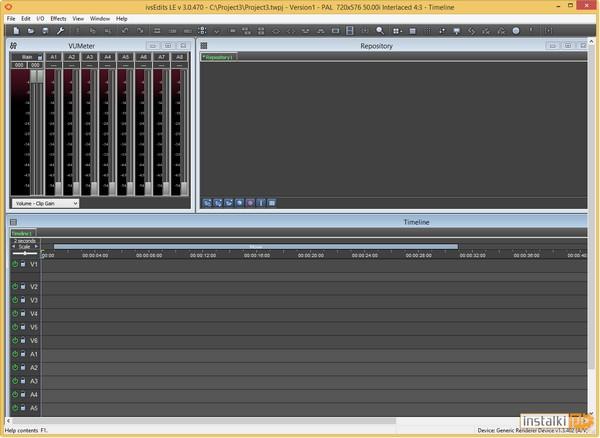This screenshot has height=438, width=600.
Task: Click the third Repository bottom toolbar icon
Action: click(x=228, y=203)
